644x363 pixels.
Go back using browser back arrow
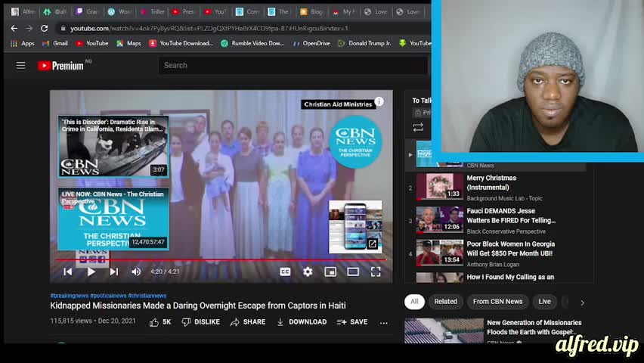[14, 29]
